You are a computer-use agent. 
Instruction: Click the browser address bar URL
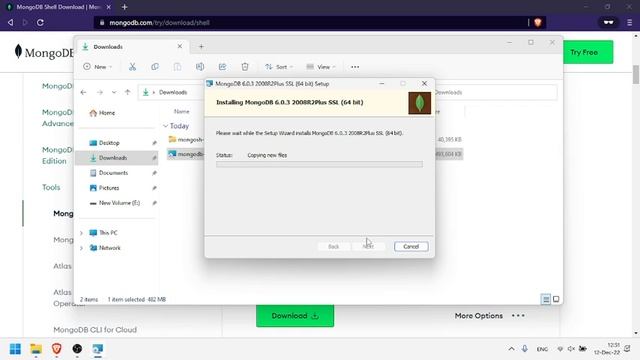[159, 23]
